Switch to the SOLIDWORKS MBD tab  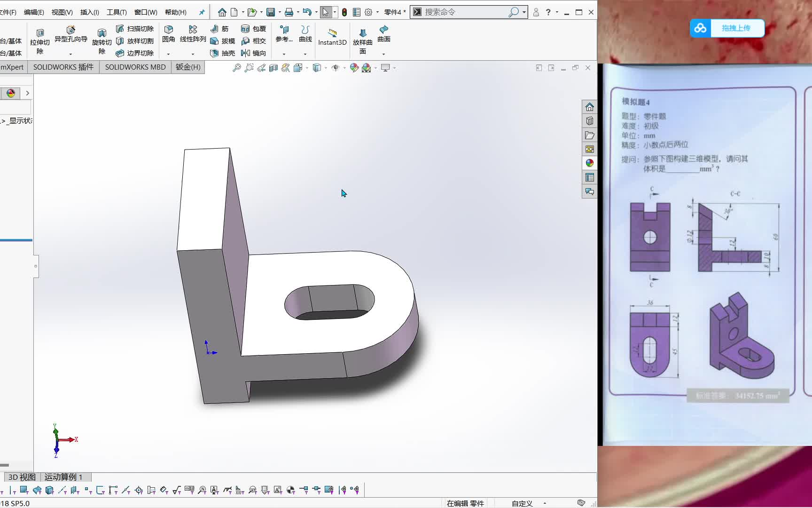pos(135,67)
